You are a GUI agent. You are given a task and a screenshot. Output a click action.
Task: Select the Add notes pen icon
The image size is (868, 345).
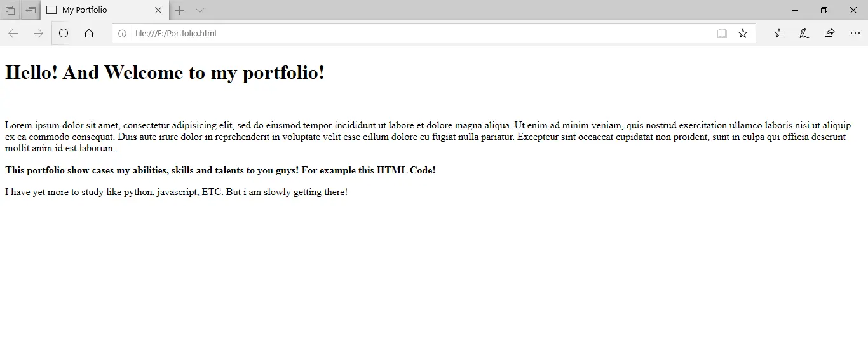[x=804, y=34]
